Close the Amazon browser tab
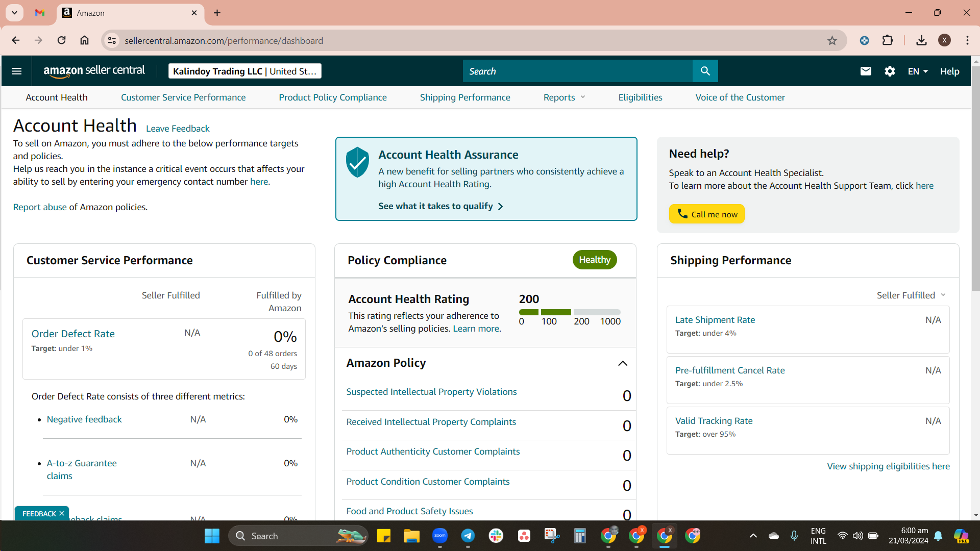Viewport: 980px width, 551px height. (x=194, y=13)
